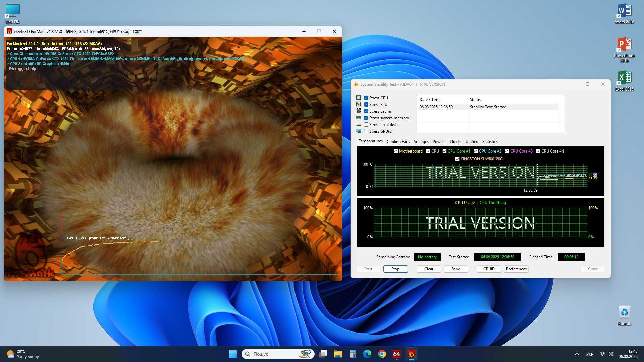
Task: Toggle the KINGSTON SUV500120G graph checkbox
Action: (457, 159)
